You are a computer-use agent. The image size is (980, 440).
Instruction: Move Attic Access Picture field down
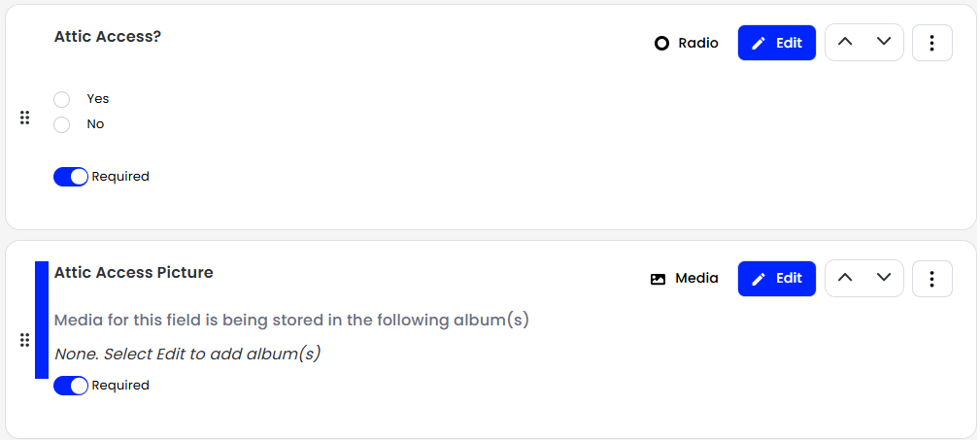tap(884, 278)
